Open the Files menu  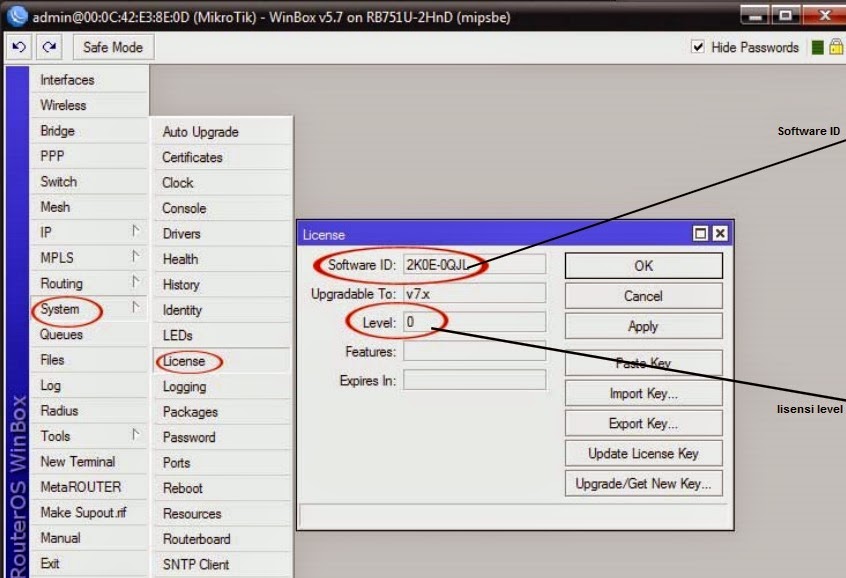(89, 360)
